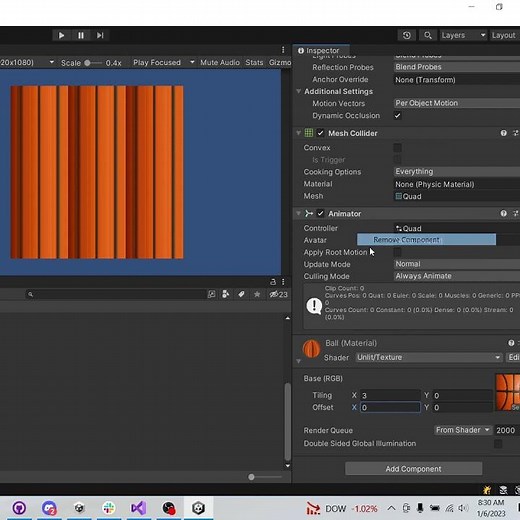Open Visual Studio from the taskbar
The image size is (520, 520).
pyautogui.click(x=138, y=508)
